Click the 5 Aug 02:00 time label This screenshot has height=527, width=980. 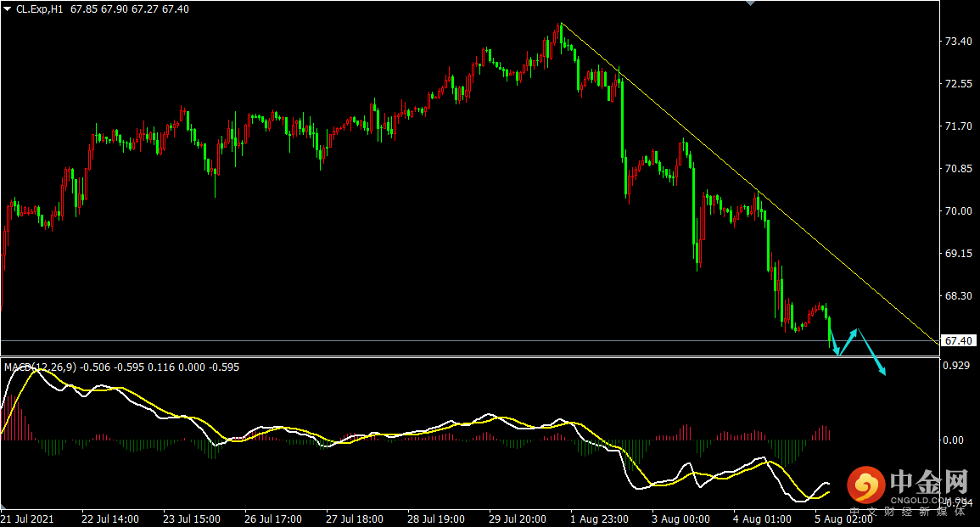(x=843, y=519)
